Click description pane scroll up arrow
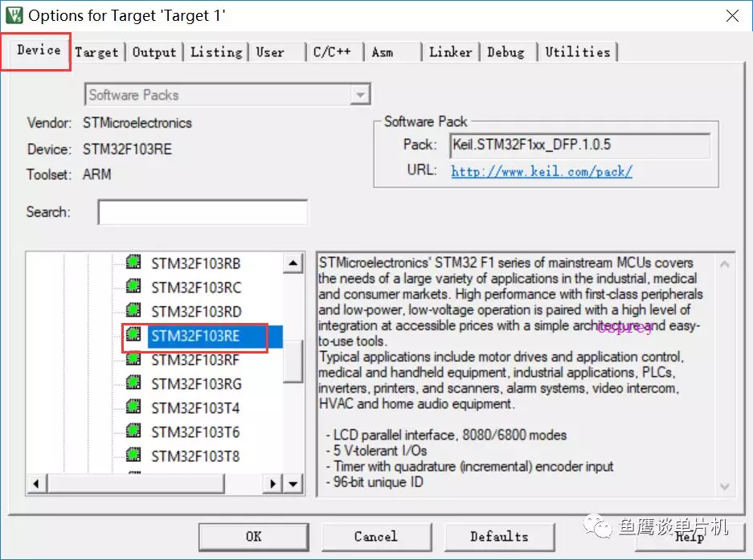 pyautogui.click(x=725, y=264)
